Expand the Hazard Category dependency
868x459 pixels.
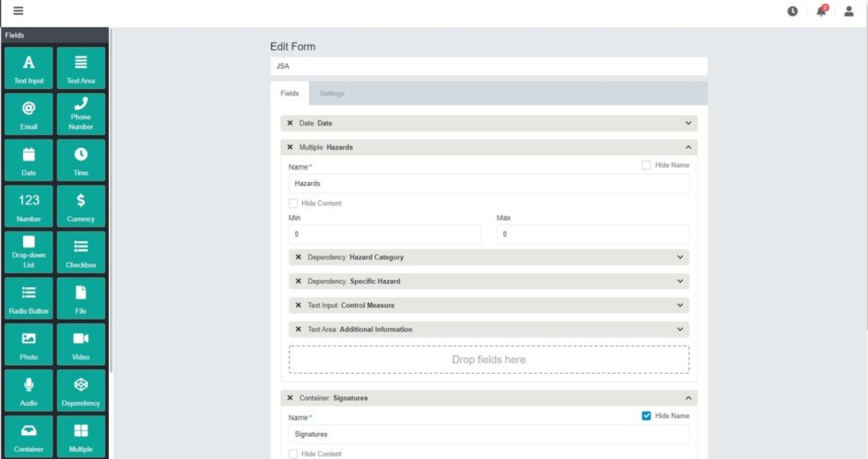tap(680, 257)
